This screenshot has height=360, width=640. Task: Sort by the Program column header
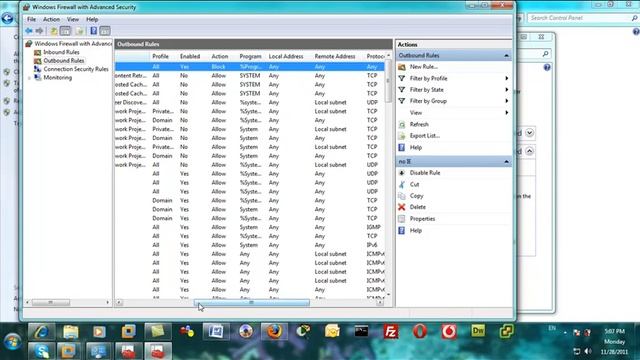pyautogui.click(x=251, y=56)
